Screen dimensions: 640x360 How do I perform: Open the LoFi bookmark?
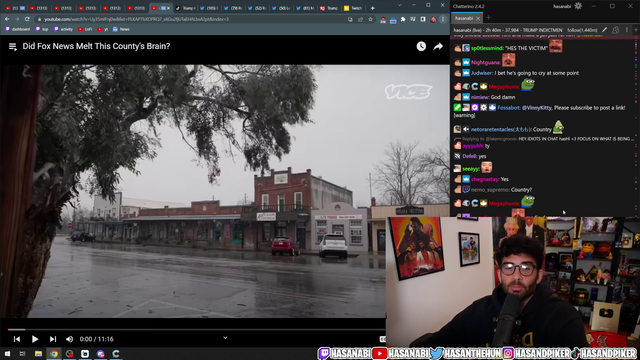85,29
